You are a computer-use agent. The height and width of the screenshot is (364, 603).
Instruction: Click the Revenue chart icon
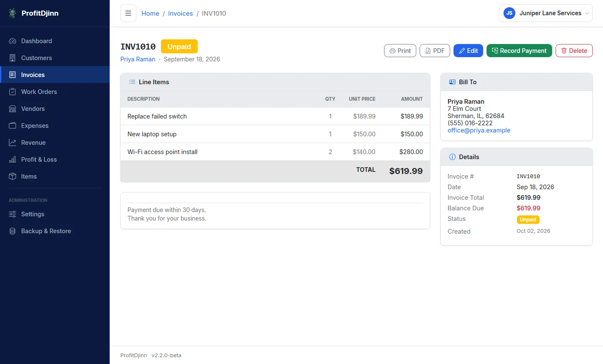[13, 143]
